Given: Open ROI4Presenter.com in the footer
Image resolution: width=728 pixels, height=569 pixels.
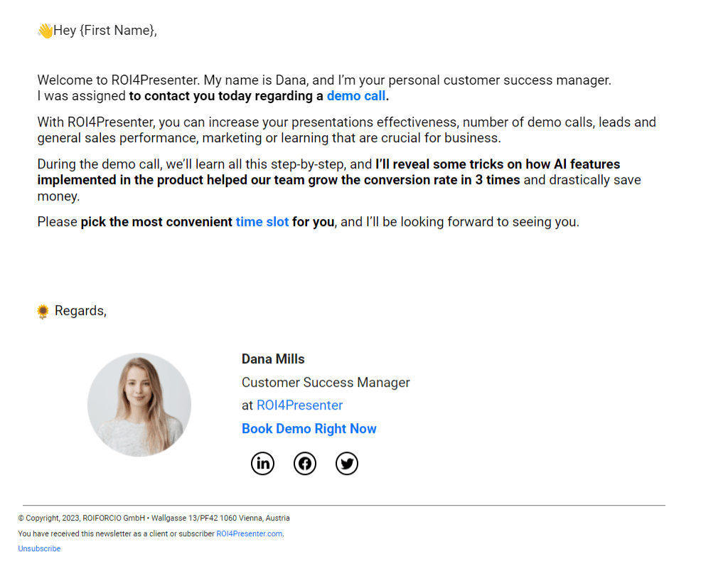Looking at the screenshot, I should pos(249,533).
